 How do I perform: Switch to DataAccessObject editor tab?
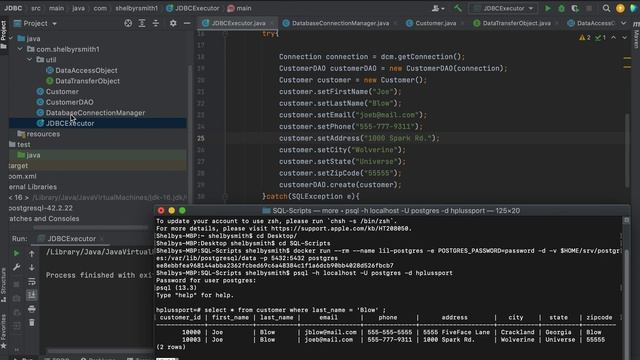click(x=591, y=23)
